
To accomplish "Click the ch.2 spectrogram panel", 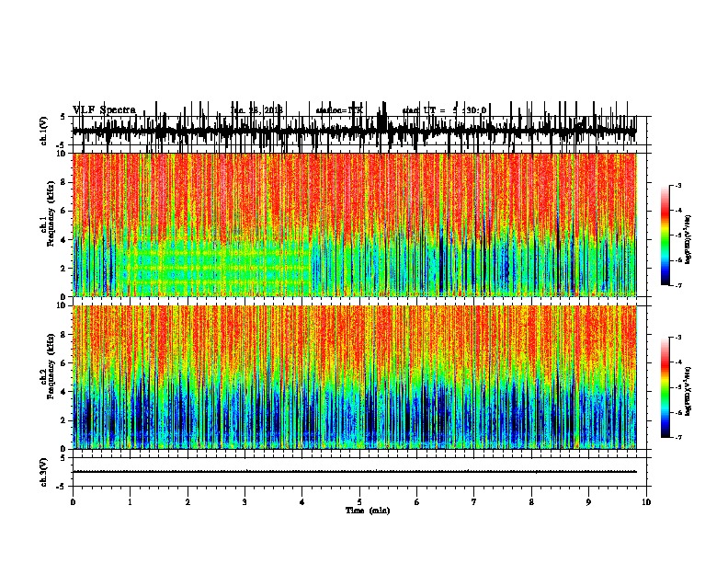I will click(354, 377).
